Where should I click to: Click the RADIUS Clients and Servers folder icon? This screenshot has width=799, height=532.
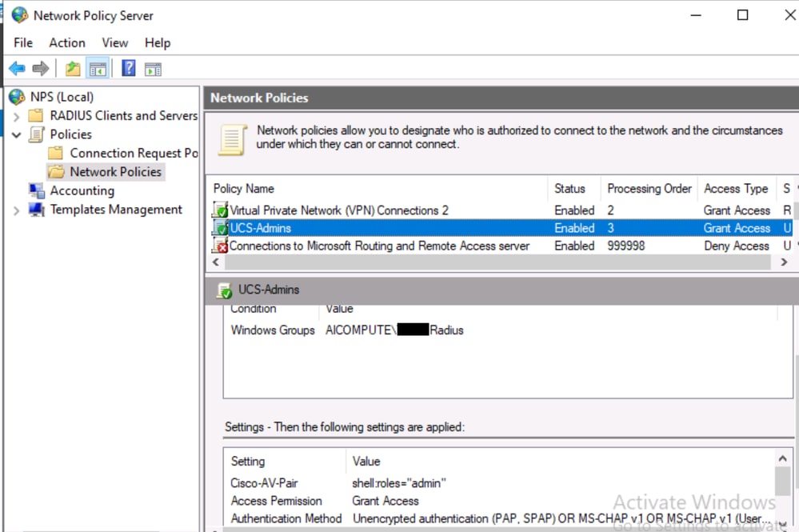[x=36, y=116]
